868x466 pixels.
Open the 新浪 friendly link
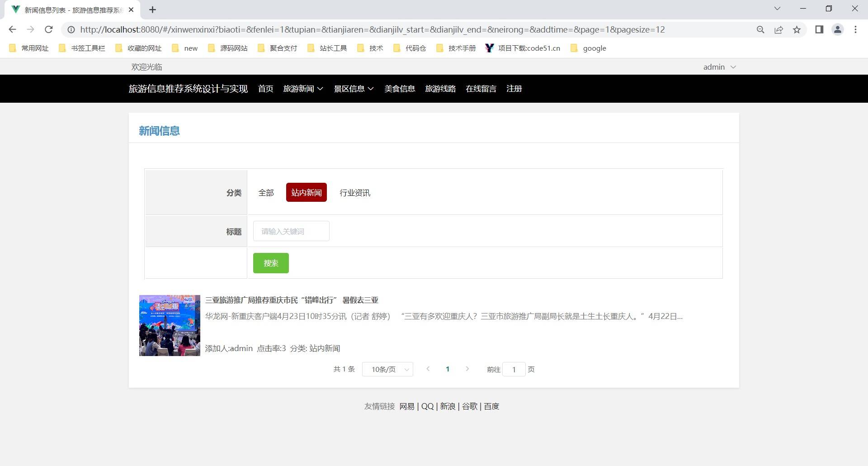448,406
